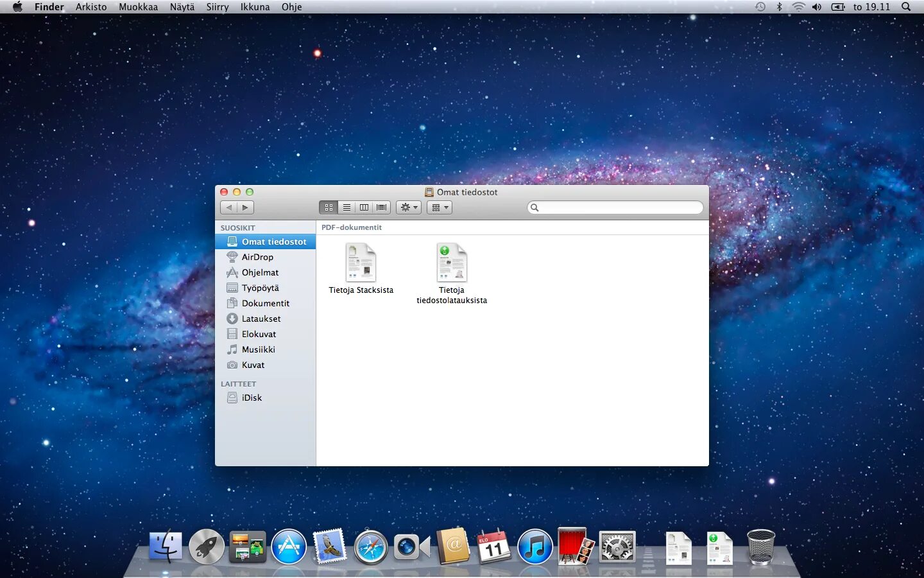Open the item arrangement dropdown
The height and width of the screenshot is (578, 924).
click(439, 207)
